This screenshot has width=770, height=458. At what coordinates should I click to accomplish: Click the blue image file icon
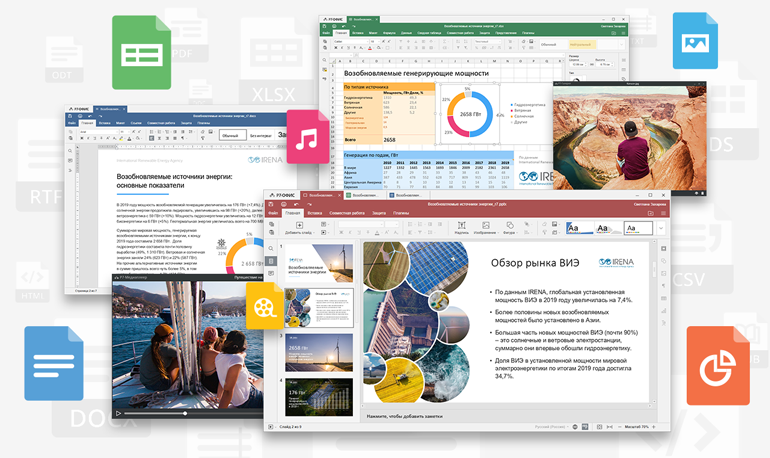coord(701,42)
